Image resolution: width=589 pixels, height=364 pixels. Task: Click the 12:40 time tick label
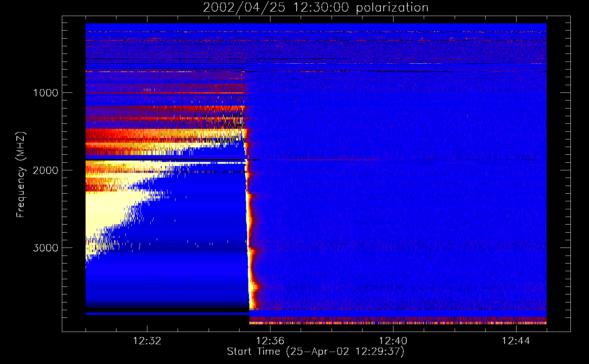[x=393, y=341]
